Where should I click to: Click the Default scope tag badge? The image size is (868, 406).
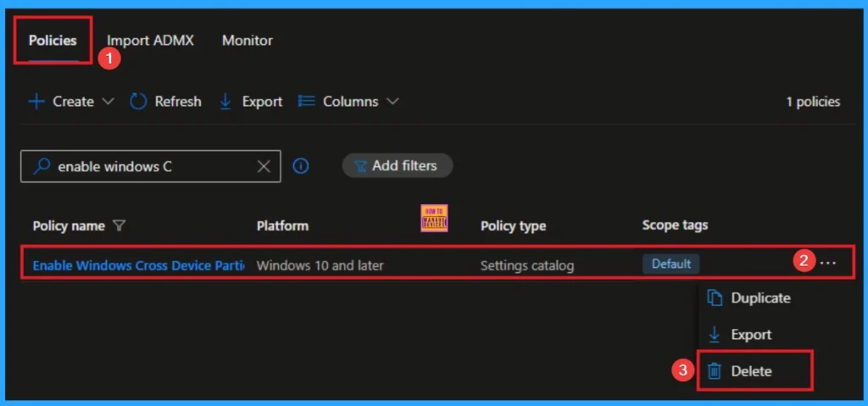point(671,264)
